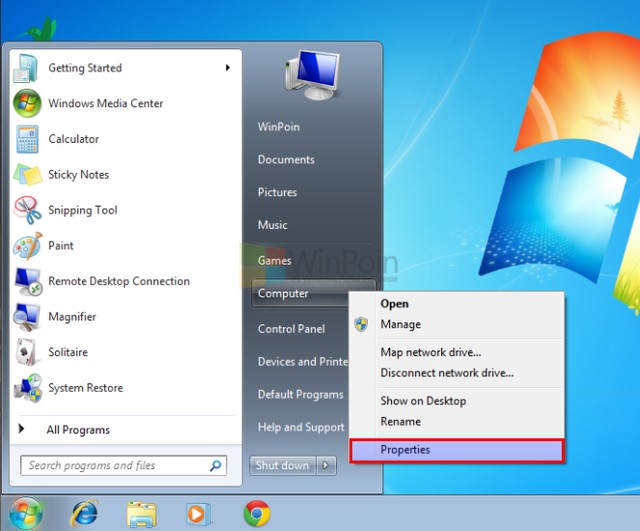Click the user account picture
Screen dimensions: 640x531
(x=312, y=75)
